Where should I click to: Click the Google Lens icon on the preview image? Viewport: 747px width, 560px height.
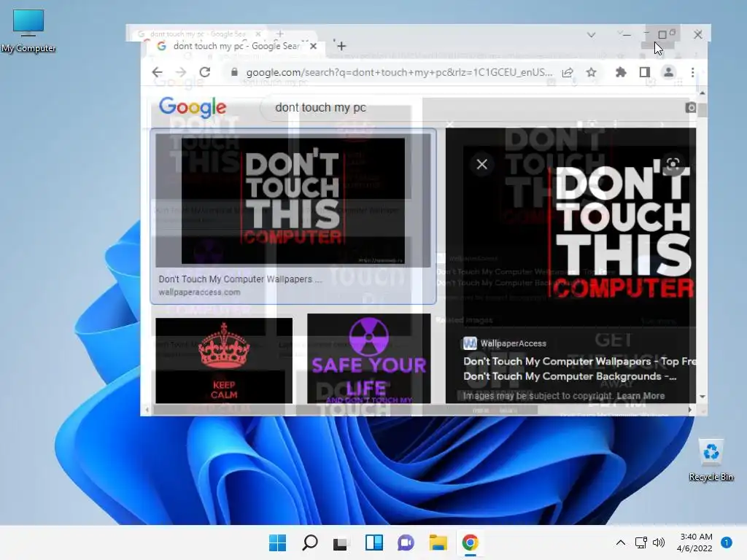pyautogui.click(x=672, y=164)
